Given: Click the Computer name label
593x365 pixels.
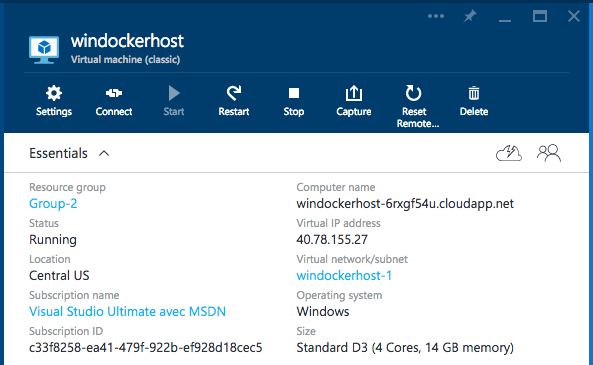Looking at the screenshot, I should point(336,187).
